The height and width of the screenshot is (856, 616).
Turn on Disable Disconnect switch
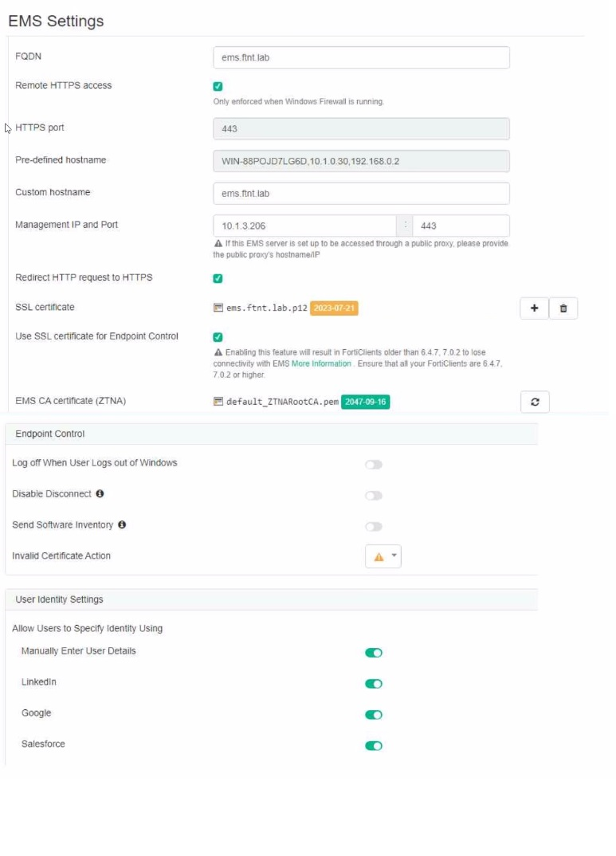click(x=374, y=496)
